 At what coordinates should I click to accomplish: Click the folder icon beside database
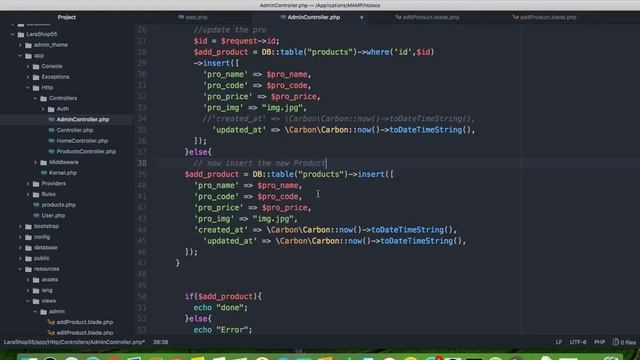pyautogui.click(x=29, y=248)
